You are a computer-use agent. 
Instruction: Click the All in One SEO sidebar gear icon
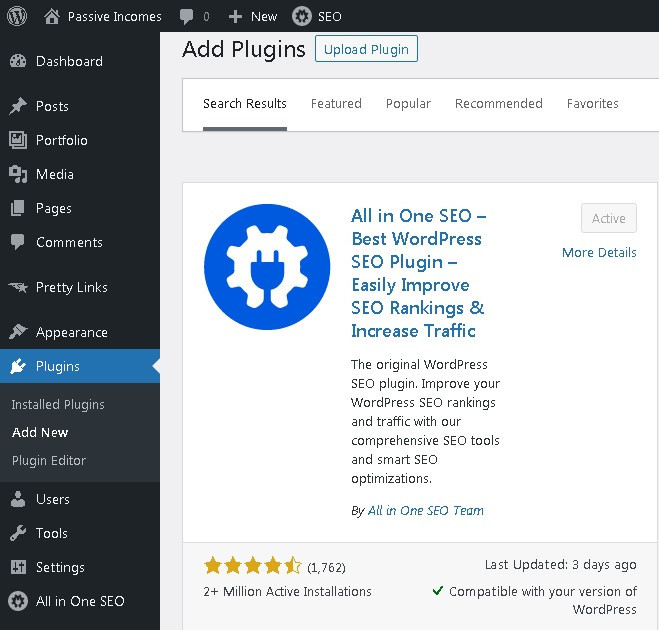[18, 601]
